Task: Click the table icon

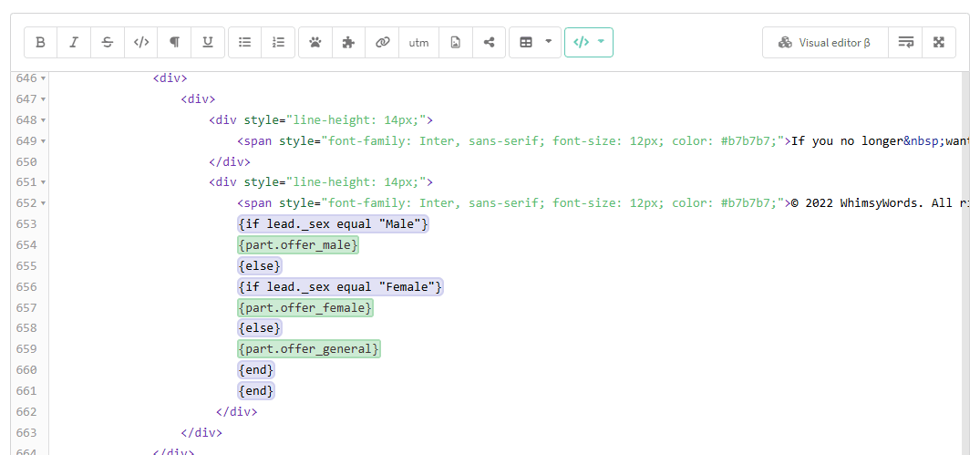Action: pos(526,43)
